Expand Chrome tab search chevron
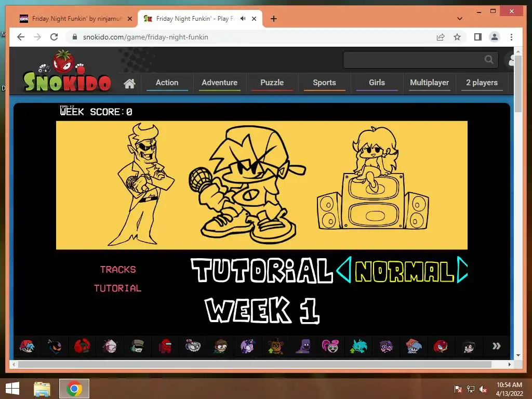 coord(459,19)
